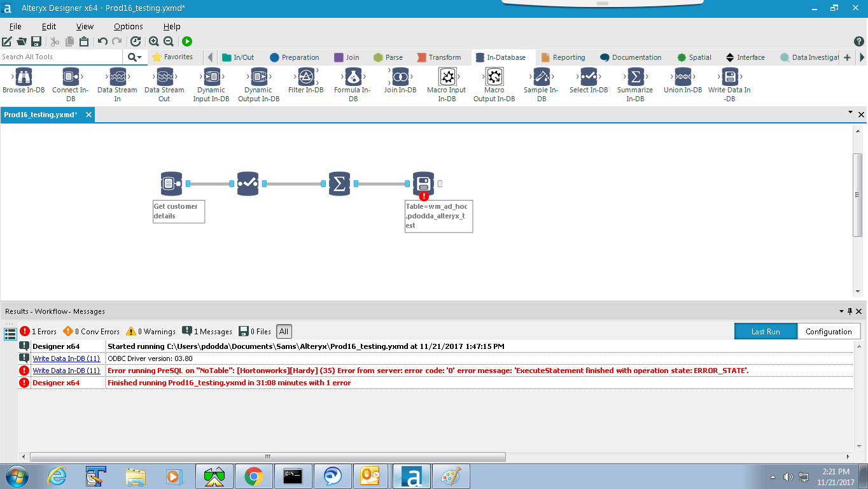This screenshot has height=489, width=868.
Task: Open the Configuration view in Results
Action: point(829,331)
